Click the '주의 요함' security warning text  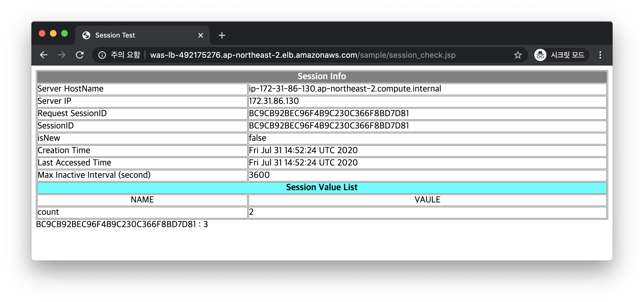click(x=125, y=55)
